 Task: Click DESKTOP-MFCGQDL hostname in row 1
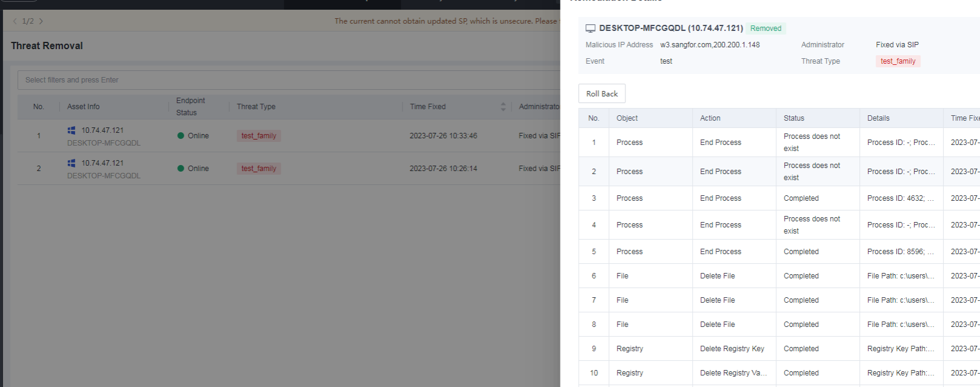[104, 143]
